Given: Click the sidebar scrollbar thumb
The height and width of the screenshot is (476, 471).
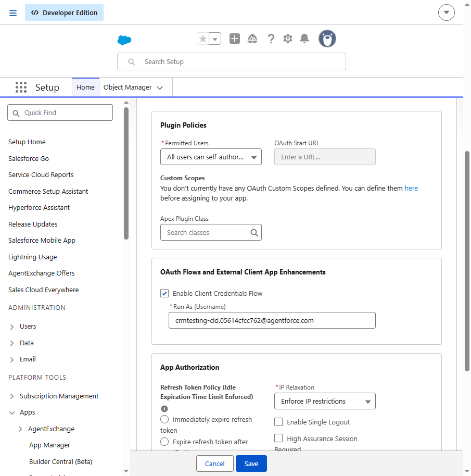Looking at the screenshot, I should 126,173.
